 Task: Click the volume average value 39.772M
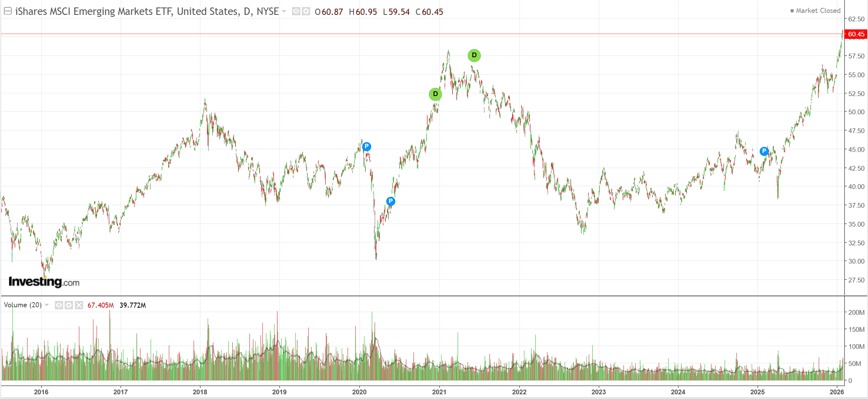[x=133, y=305]
